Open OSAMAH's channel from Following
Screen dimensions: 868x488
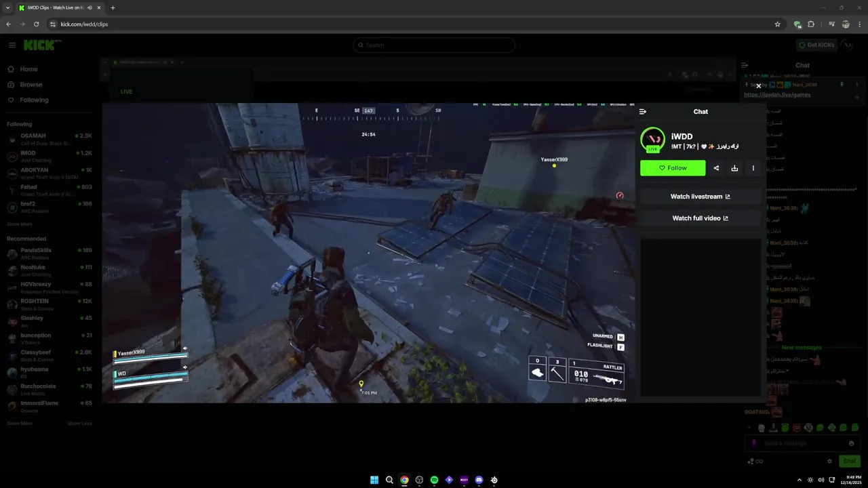coord(49,139)
